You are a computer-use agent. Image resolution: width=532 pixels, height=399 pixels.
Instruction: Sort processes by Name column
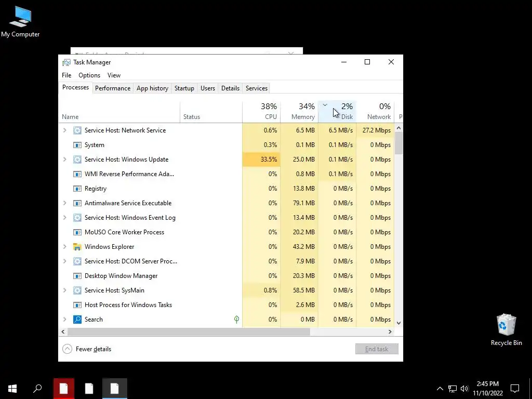tap(119, 112)
